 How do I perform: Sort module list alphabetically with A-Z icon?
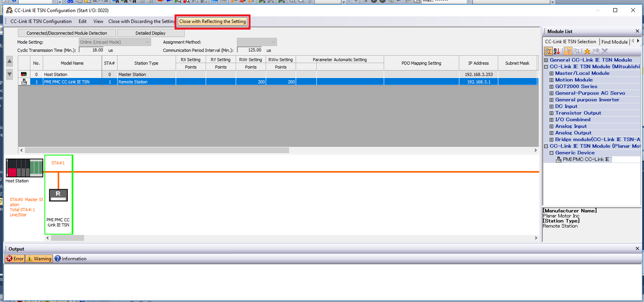557,51
